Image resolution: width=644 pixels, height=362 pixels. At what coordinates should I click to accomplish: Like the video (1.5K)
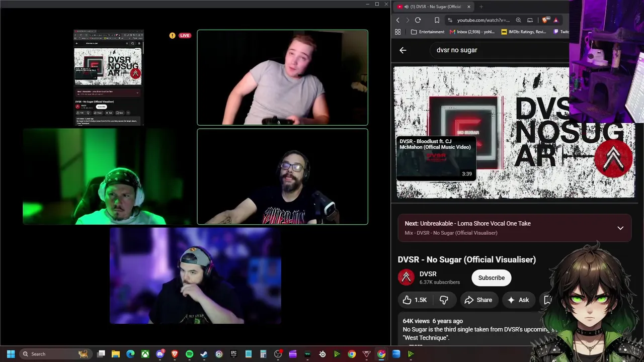tap(415, 300)
